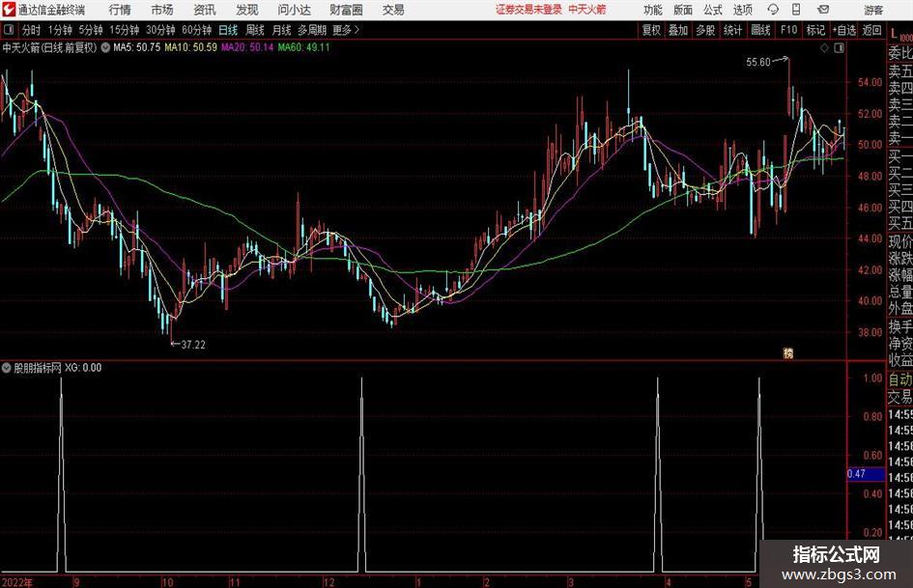
Task: Toggle 复权 adjustment mode
Action: [651, 30]
